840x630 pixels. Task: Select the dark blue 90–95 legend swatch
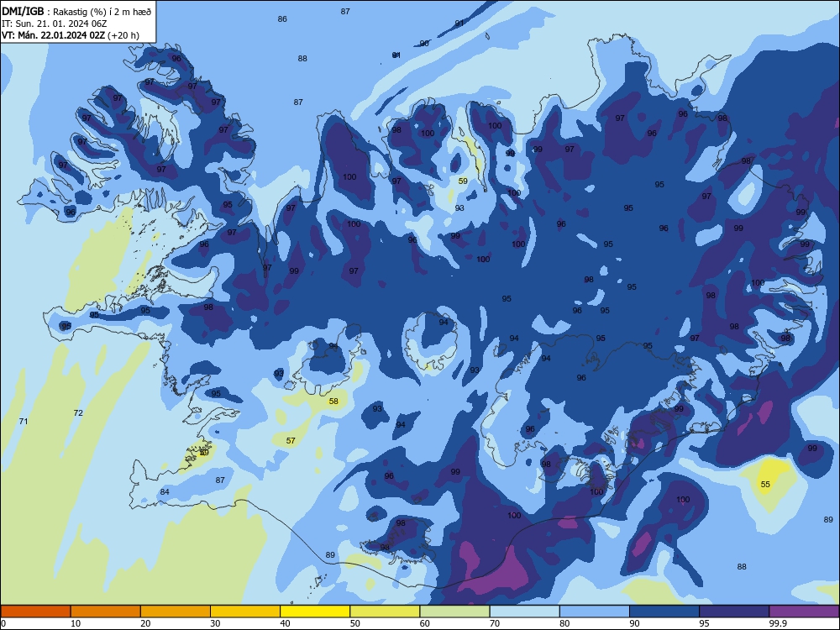click(x=664, y=612)
